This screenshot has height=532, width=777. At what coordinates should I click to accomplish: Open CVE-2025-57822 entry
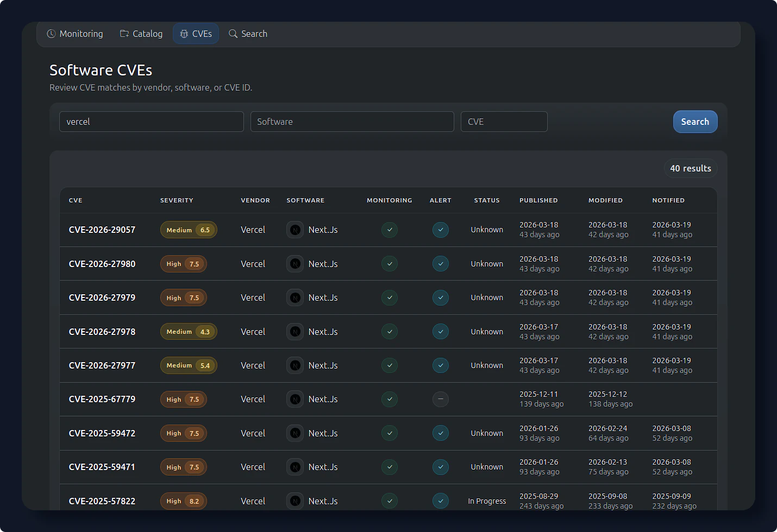pos(102,501)
